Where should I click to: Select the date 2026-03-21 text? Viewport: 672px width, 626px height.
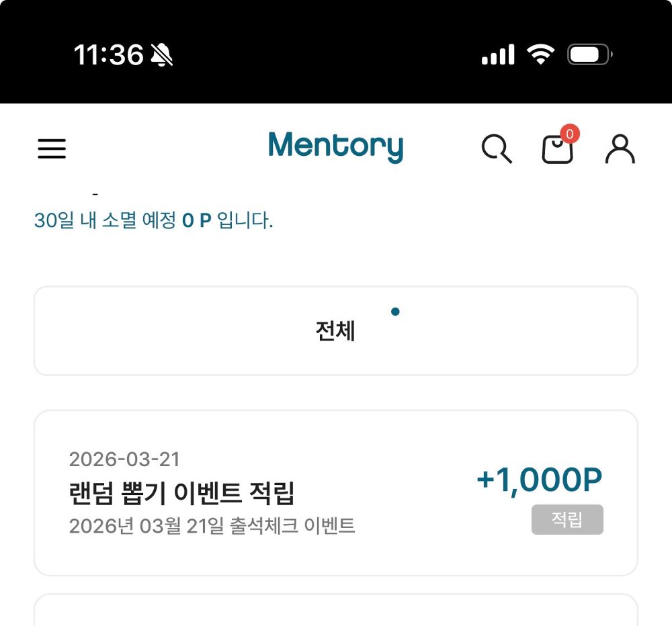click(x=124, y=459)
